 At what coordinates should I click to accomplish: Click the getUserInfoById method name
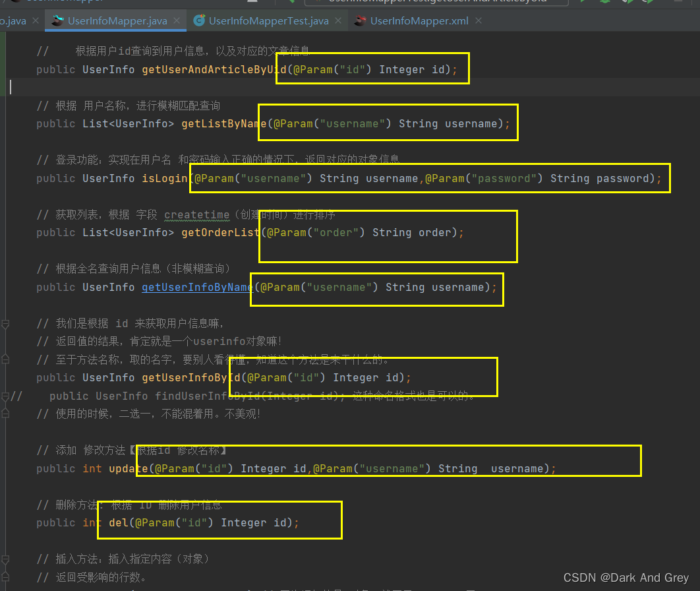point(191,377)
